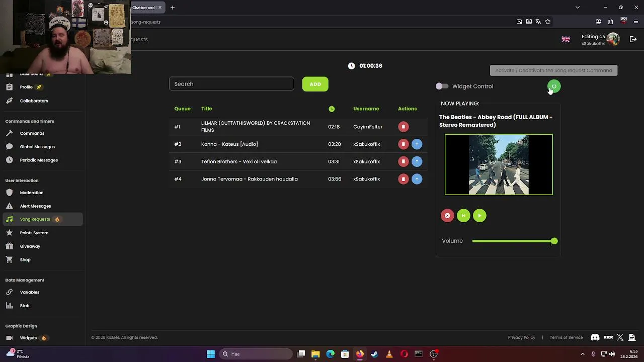The width and height of the screenshot is (644, 362).
Task: Play the current song
Action: point(479,216)
